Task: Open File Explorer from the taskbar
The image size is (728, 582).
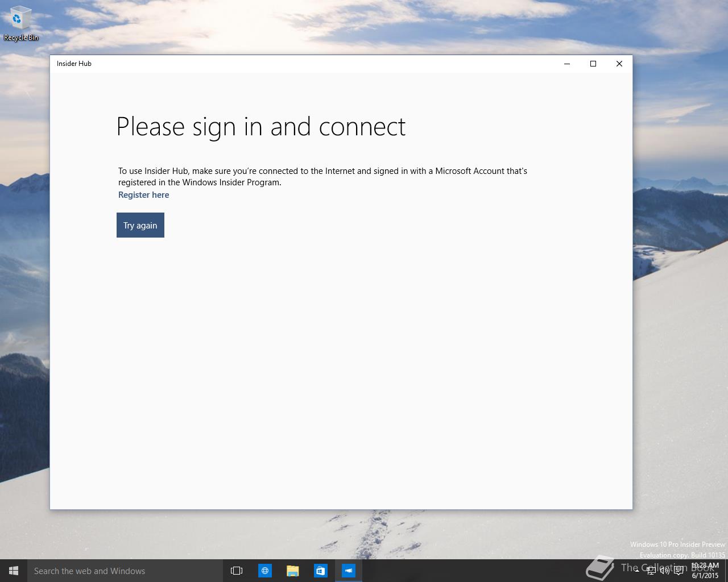Action: tap(292, 571)
